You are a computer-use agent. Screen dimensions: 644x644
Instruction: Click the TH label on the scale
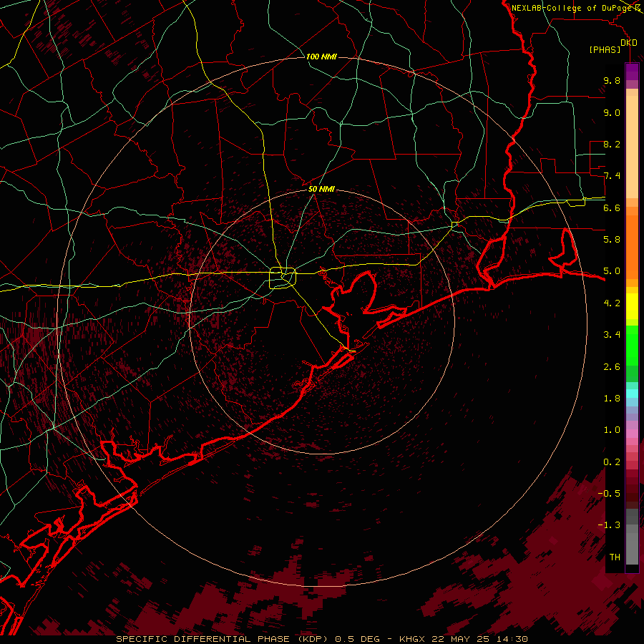[x=615, y=557]
